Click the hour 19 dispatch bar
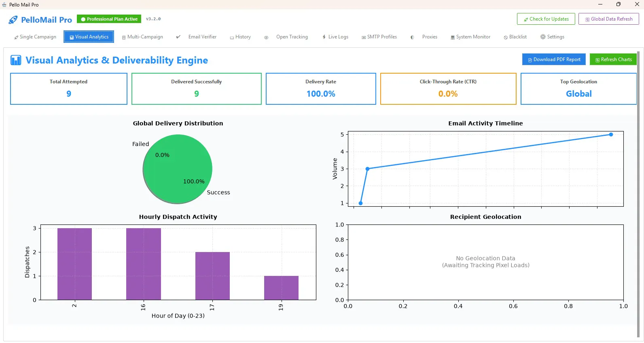Viewport: 644px width, 343px height. [x=281, y=288]
